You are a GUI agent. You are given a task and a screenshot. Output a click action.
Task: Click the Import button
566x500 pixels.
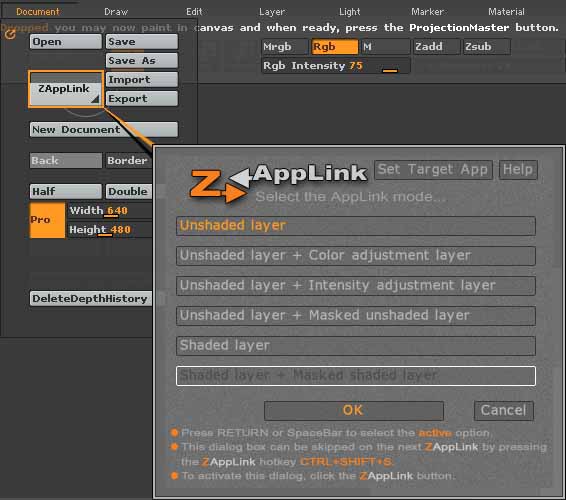coord(142,80)
